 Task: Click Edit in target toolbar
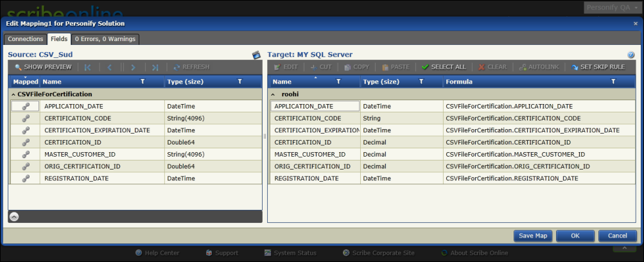[x=286, y=67]
